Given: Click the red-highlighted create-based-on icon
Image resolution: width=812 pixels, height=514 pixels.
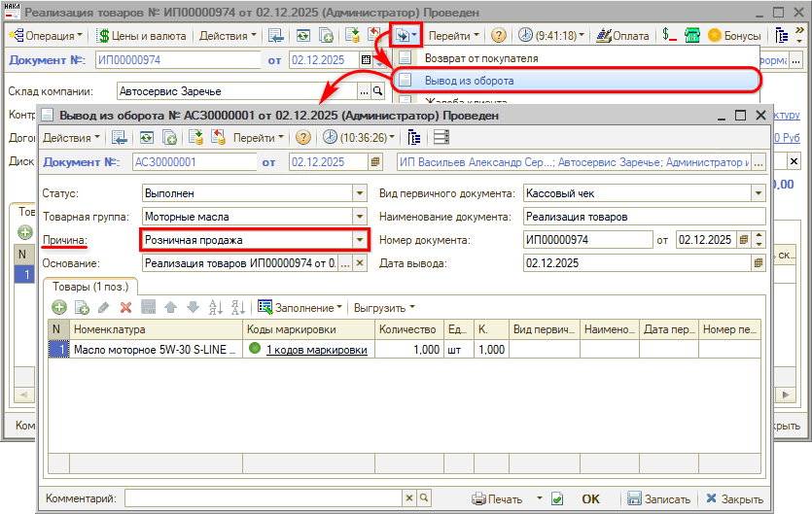Looking at the screenshot, I should pyautogui.click(x=406, y=35).
